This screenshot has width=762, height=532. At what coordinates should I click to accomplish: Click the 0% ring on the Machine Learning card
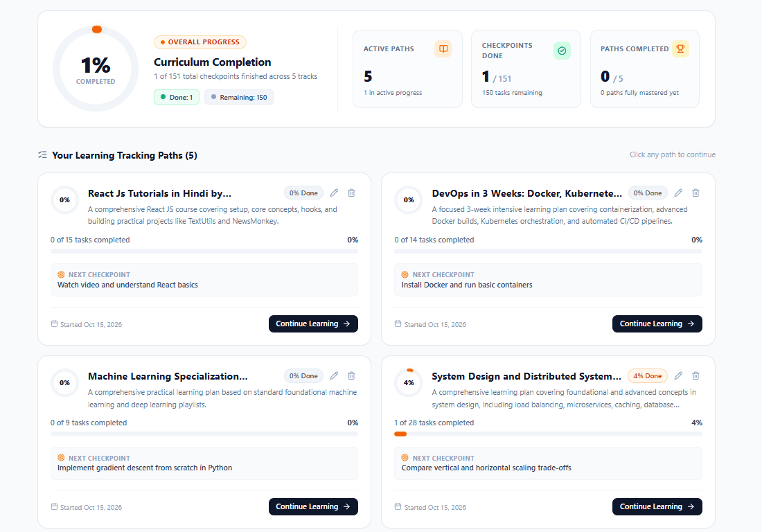click(64, 383)
